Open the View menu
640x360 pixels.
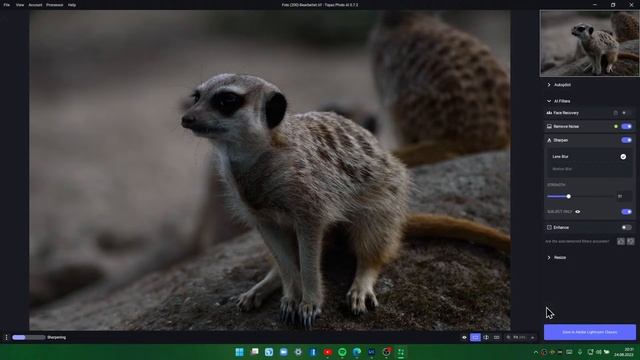20,5
